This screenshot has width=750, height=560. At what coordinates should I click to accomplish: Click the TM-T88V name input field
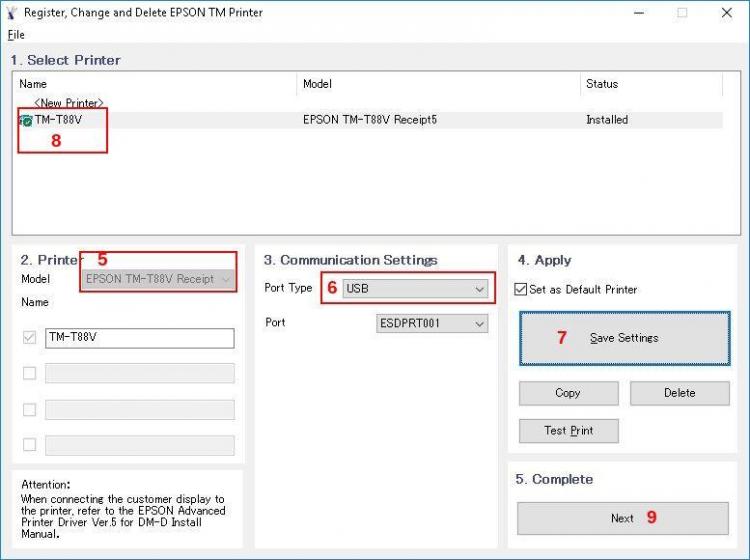point(140,338)
